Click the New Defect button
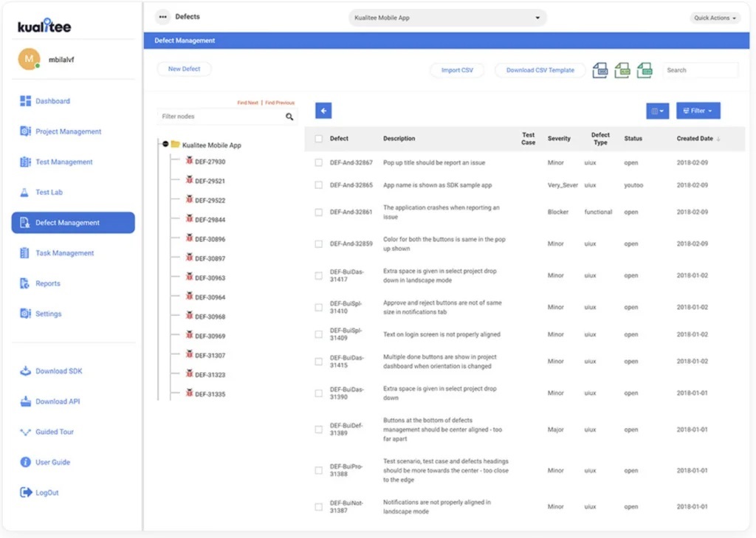The image size is (756, 538). (x=184, y=69)
